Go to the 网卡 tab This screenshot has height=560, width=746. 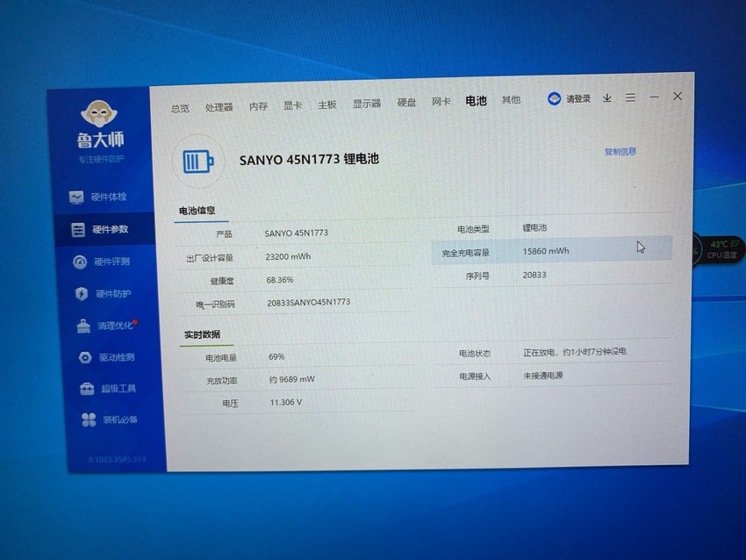[441, 101]
